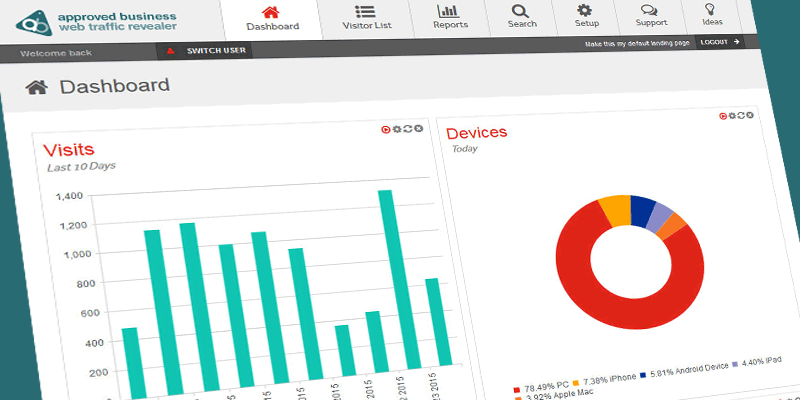800x400 pixels.
Task: Open the Visitor List tab
Action: point(367,19)
